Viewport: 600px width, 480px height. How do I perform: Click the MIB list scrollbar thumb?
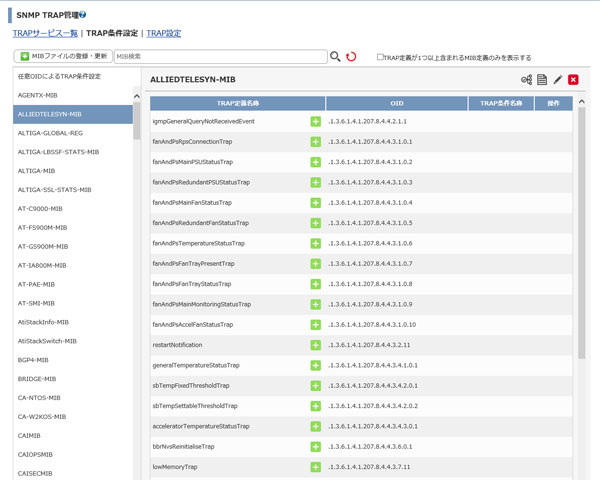coord(137,121)
